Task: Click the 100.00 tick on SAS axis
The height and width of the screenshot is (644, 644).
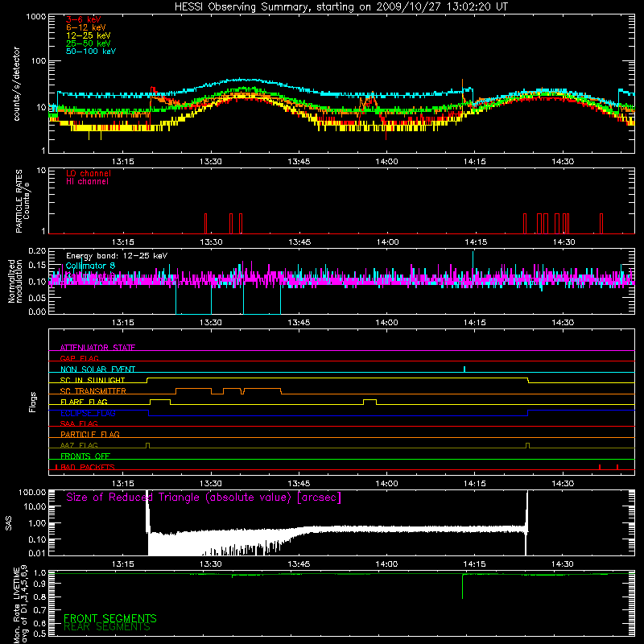Action: pos(32,492)
